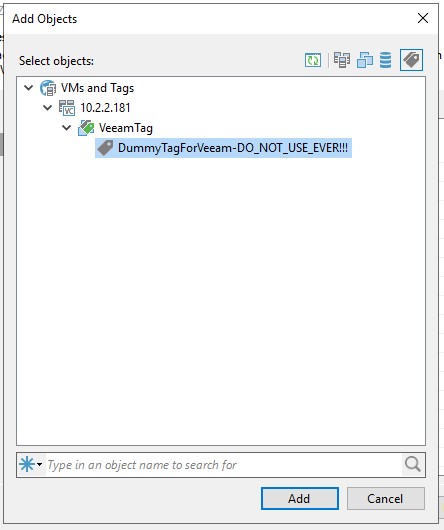Collapse the VeeamTag category node
The width and height of the screenshot is (444, 530).
click(x=67, y=128)
